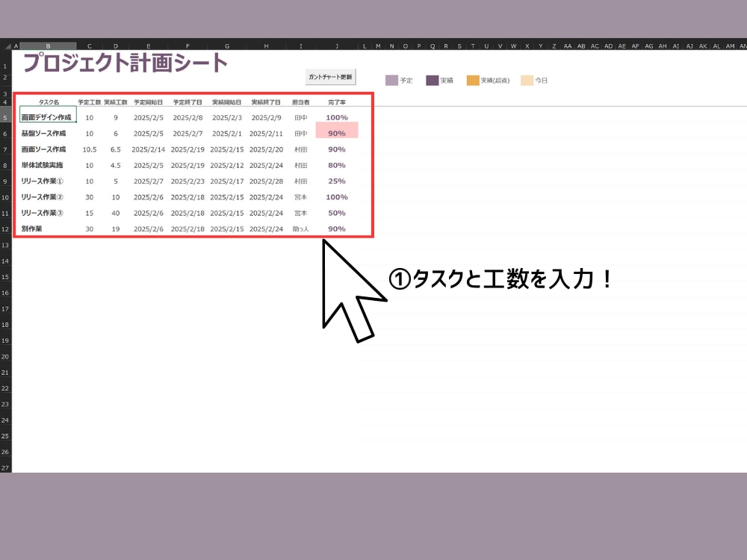The image size is (747, 560).
Task: Click the 2025/2/28 actual end date
Action: (x=267, y=181)
